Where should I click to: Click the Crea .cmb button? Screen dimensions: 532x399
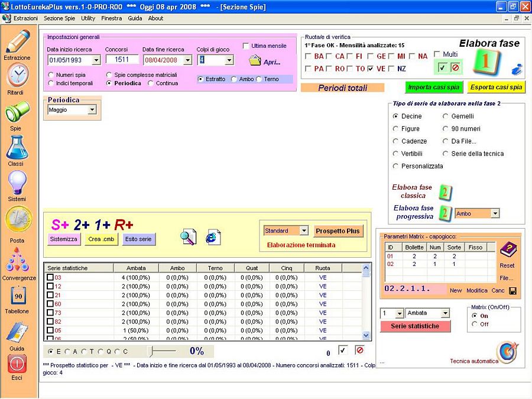pos(101,239)
